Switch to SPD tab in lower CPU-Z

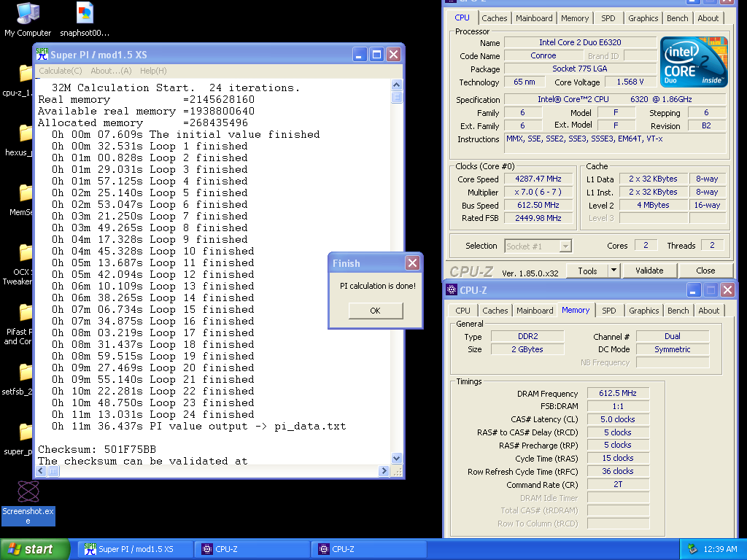(609, 311)
